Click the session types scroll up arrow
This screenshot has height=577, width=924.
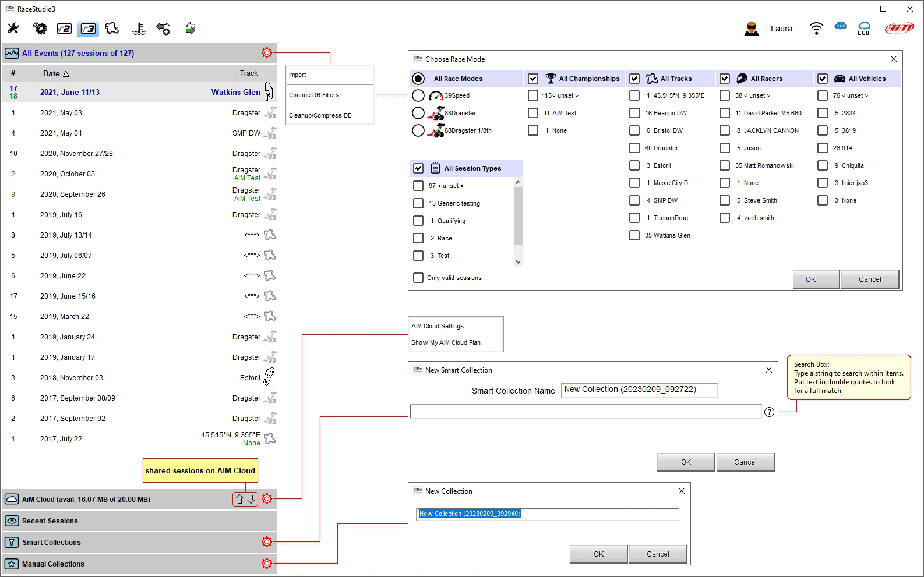[518, 182]
